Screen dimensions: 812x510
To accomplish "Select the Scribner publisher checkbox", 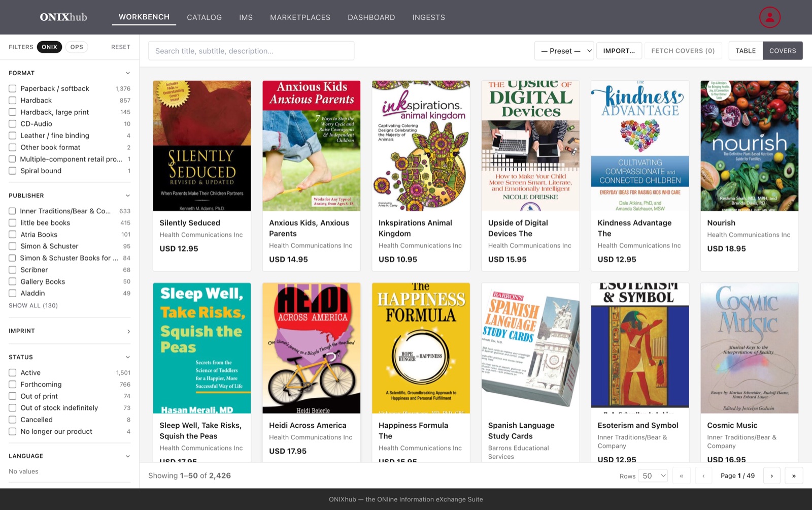I will point(13,270).
